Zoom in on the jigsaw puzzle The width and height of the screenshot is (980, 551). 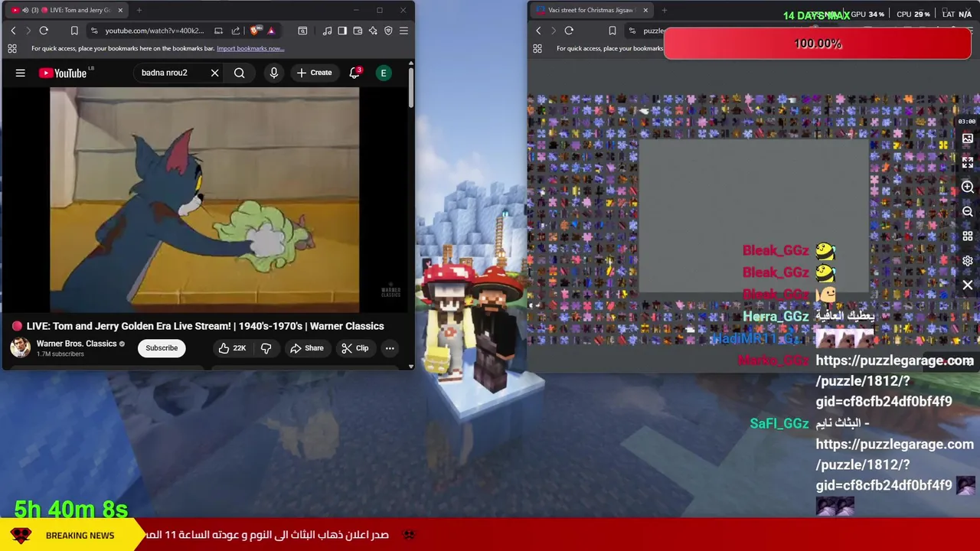[968, 187]
